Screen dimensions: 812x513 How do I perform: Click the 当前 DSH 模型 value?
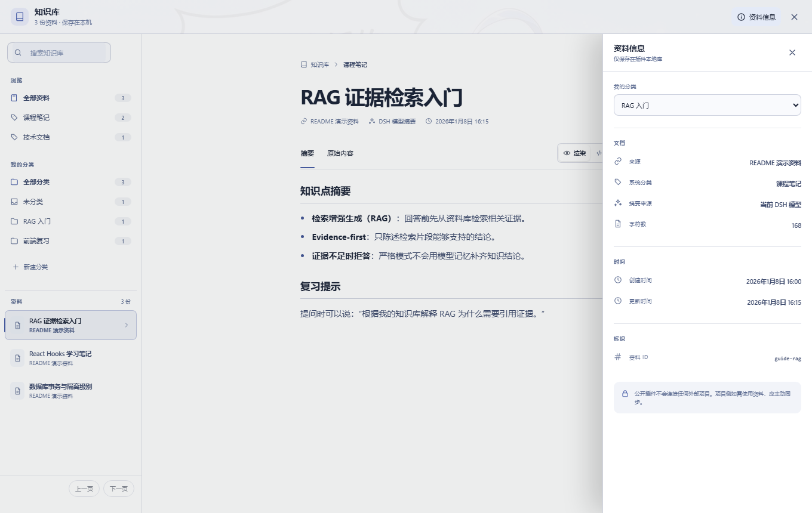pos(780,205)
